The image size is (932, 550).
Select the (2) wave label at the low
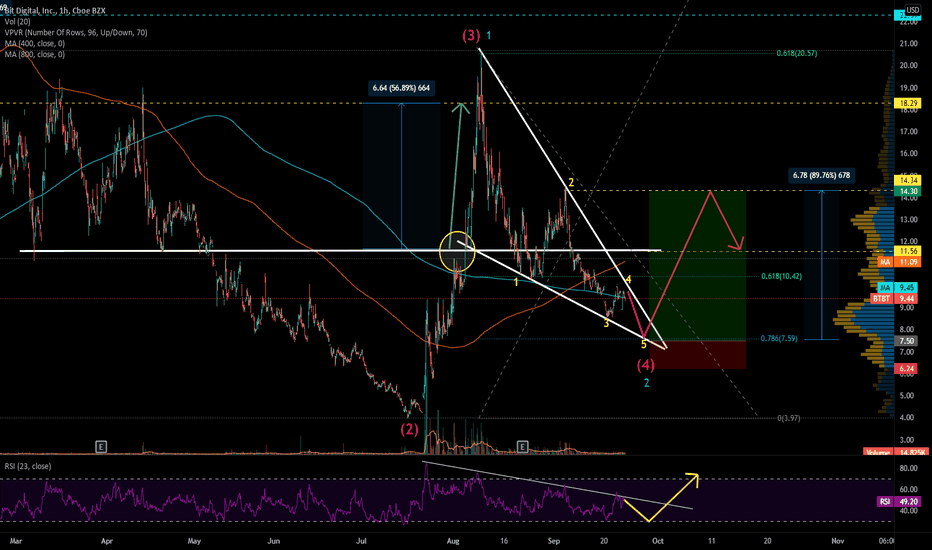point(409,429)
